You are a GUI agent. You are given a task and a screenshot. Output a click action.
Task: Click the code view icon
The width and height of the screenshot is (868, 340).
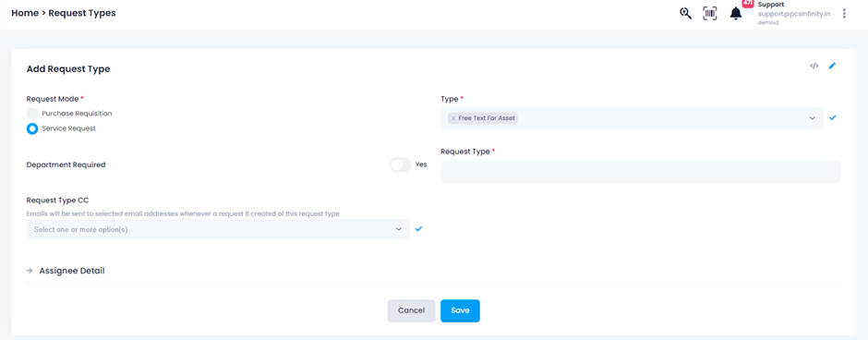[x=814, y=66]
